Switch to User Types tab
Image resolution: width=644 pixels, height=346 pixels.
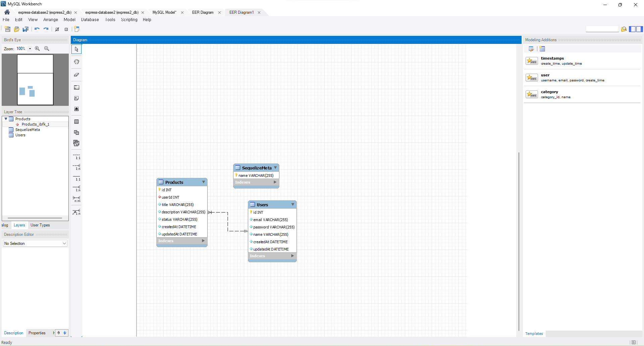click(40, 225)
